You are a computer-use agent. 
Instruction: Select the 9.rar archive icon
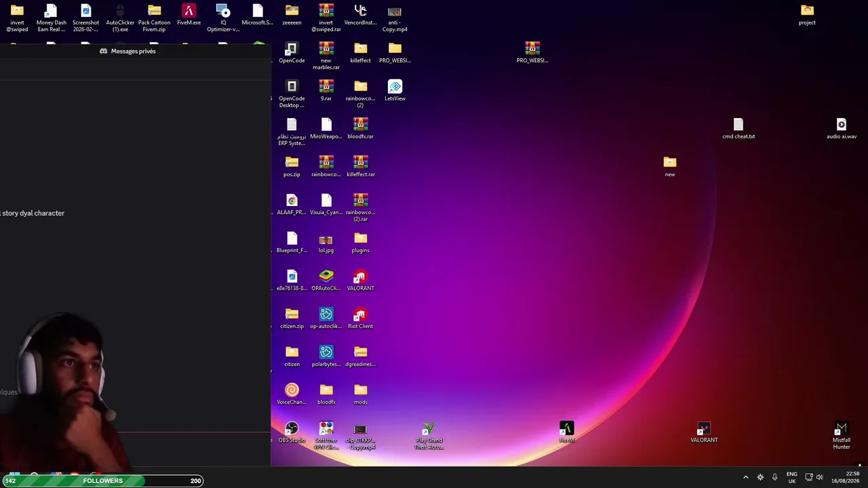[326, 91]
